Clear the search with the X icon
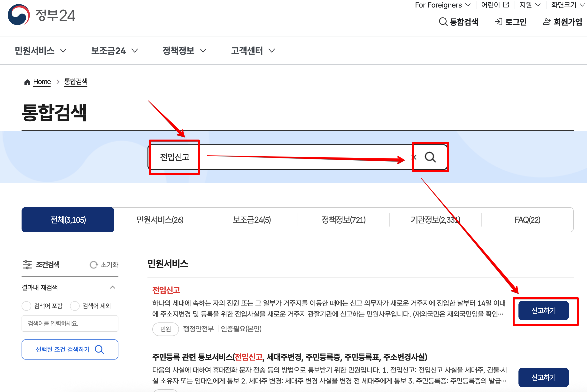587x392 pixels. (x=414, y=157)
